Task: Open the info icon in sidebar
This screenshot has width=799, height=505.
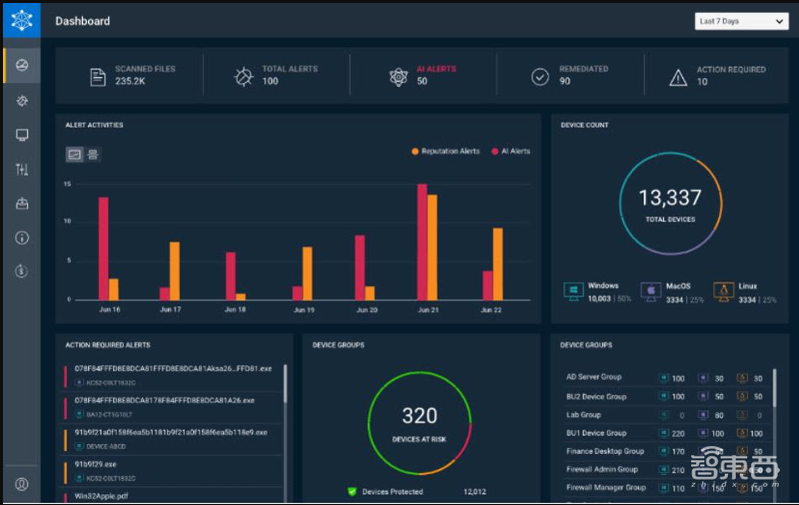Action: point(22,237)
